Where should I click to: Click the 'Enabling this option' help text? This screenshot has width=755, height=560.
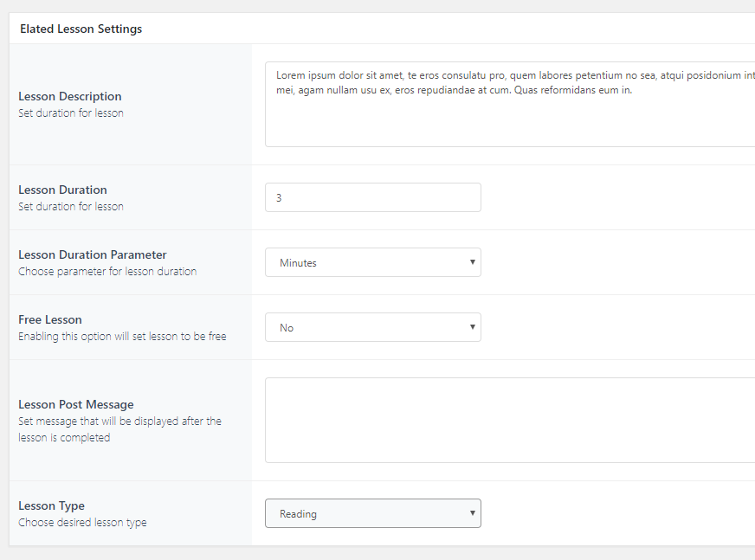click(122, 336)
